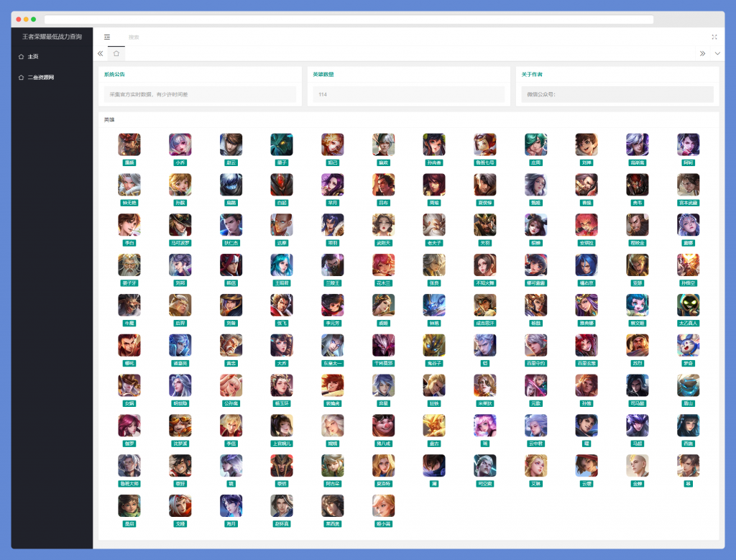Open the 庄周 hero portrait
736x560 pixels.
pyautogui.click(x=535, y=144)
